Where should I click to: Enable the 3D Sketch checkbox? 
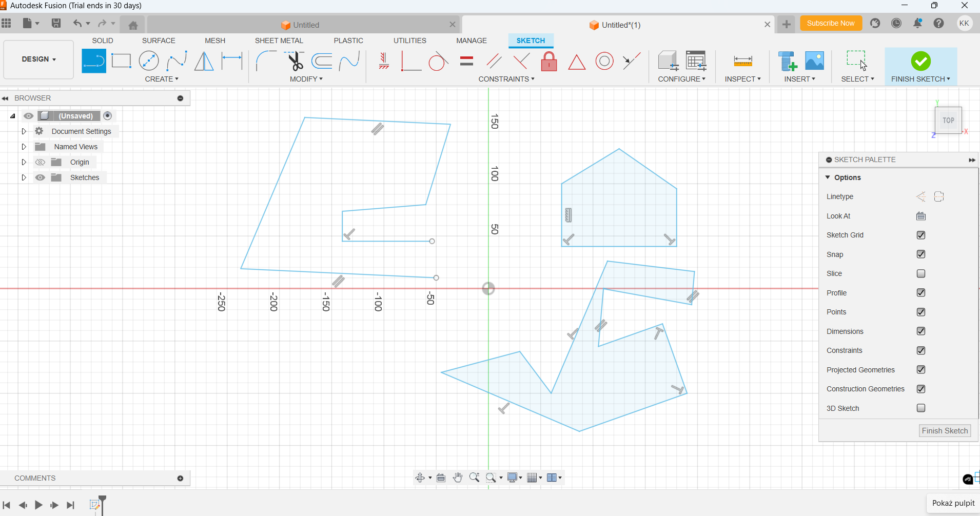pos(921,408)
